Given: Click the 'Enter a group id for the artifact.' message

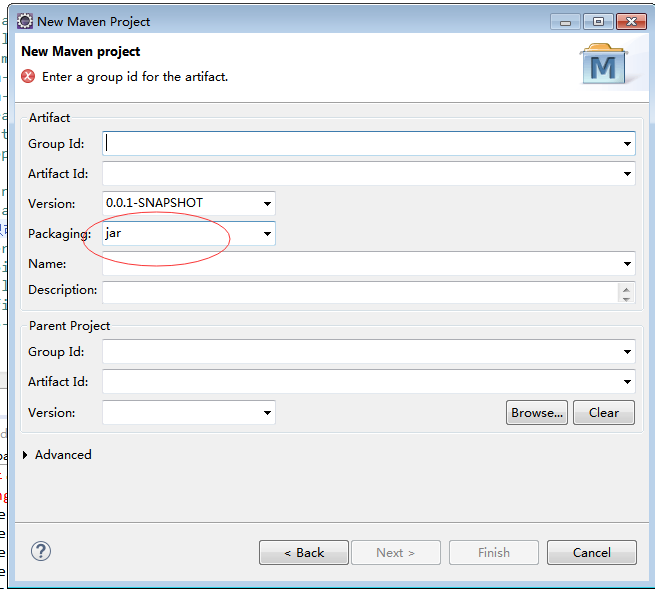Looking at the screenshot, I should tap(135, 77).
